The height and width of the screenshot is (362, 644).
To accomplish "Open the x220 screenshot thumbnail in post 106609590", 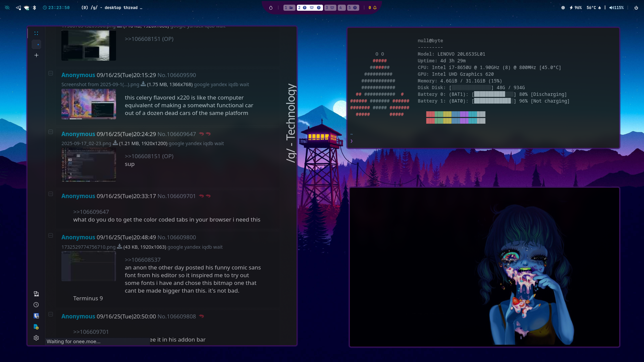I will tap(89, 104).
